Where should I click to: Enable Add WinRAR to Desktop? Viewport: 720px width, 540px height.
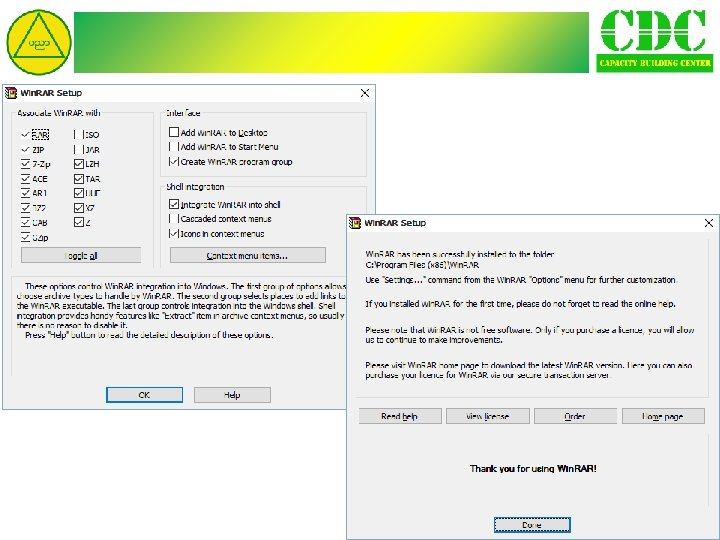174,132
